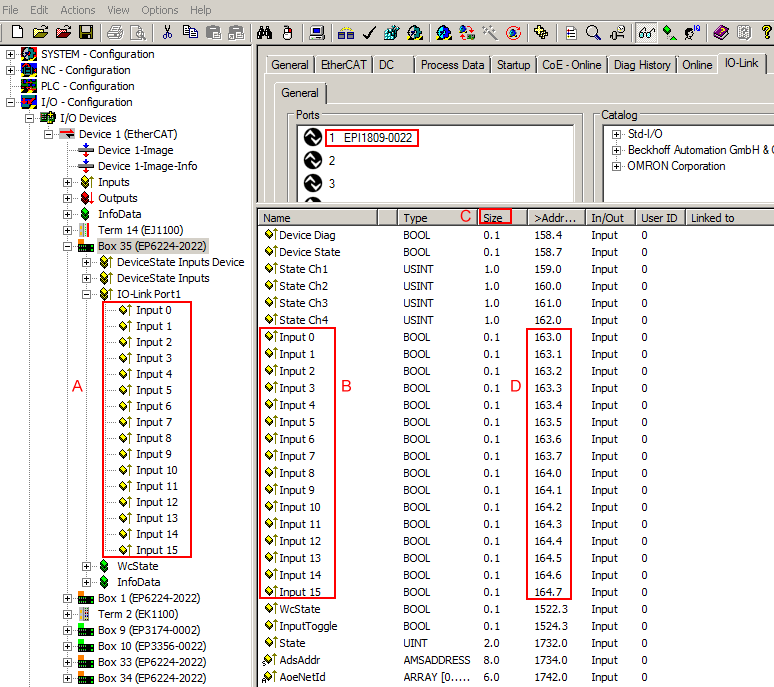Click the magnifying glass zoom icon
This screenshot has width=774, height=687.
pyautogui.click(x=593, y=33)
